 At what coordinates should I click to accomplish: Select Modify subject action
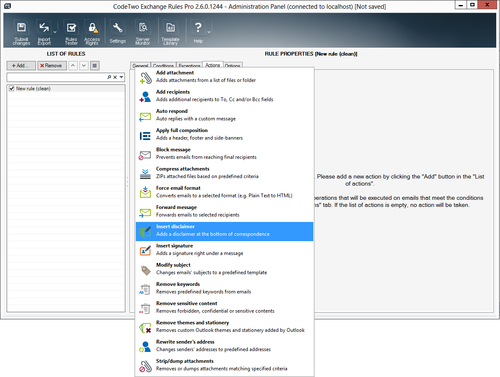click(x=224, y=269)
